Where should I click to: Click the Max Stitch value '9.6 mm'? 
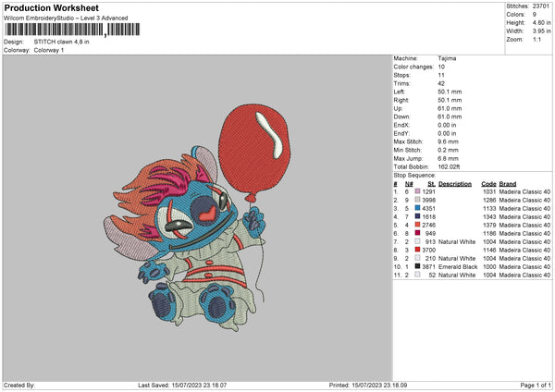(x=448, y=141)
